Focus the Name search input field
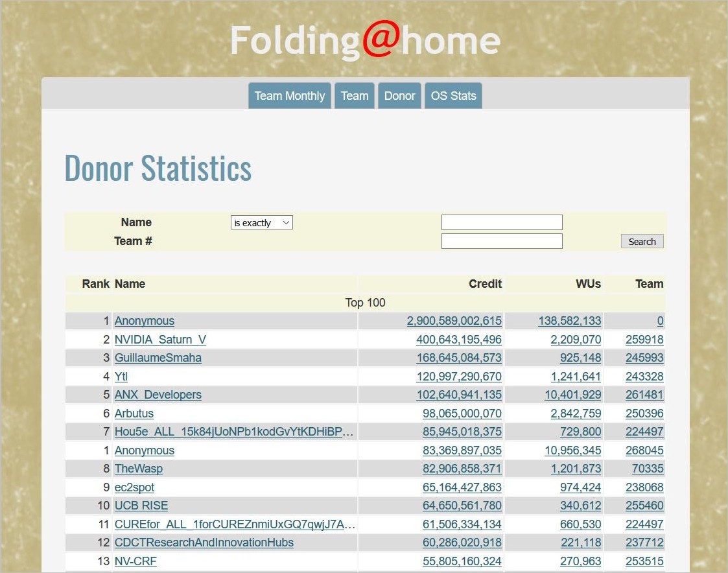Viewport: 728px width, 573px height. click(501, 222)
